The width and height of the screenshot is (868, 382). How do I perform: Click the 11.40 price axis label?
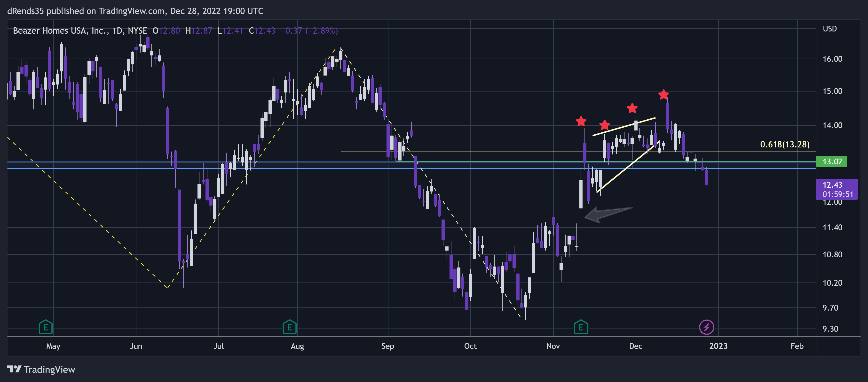pos(832,228)
